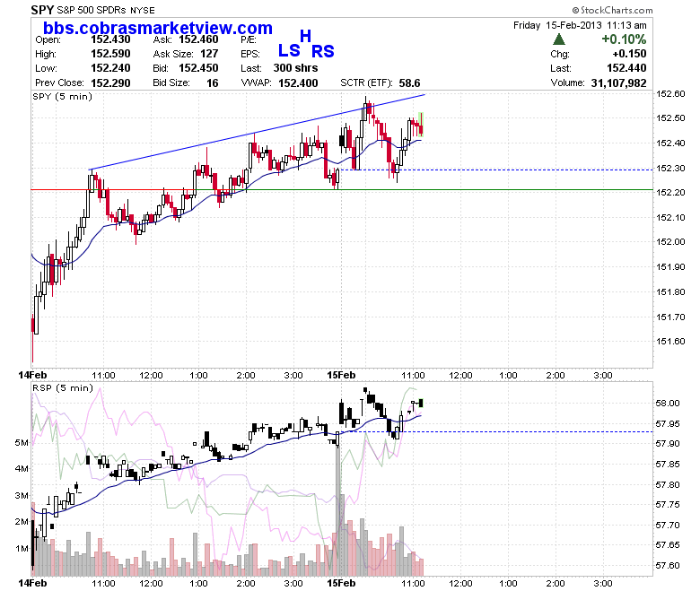Click the blue RS right shoulder annotation
The width and height of the screenshot is (700, 591).
point(323,52)
